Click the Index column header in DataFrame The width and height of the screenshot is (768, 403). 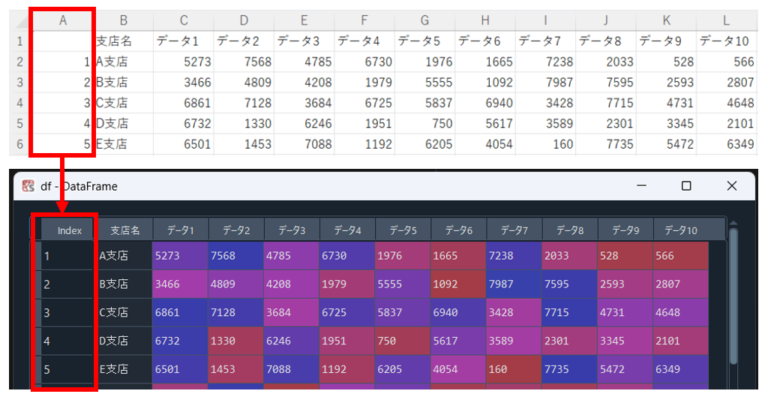point(68,230)
